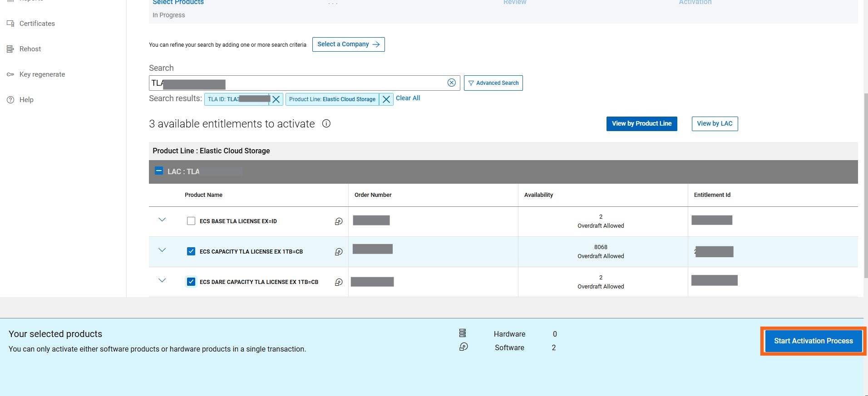
Task: Click Start Activation Process button
Action: pos(813,341)
